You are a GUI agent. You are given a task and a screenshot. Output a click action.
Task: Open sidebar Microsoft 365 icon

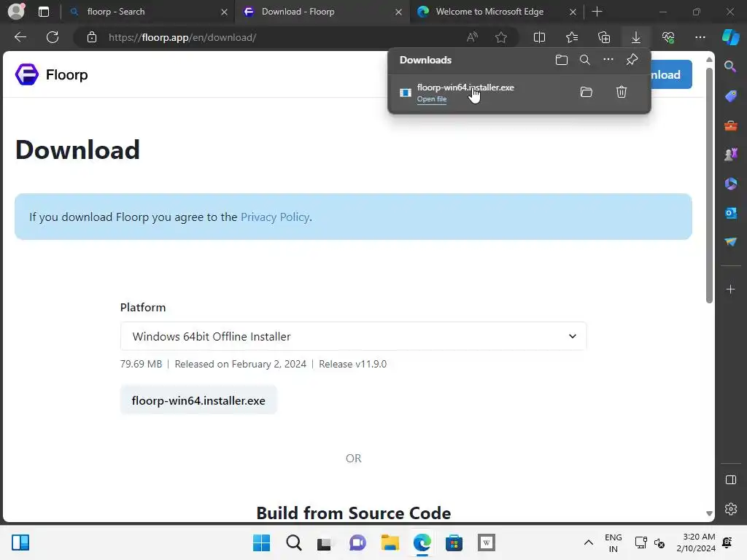click(729, 183)
